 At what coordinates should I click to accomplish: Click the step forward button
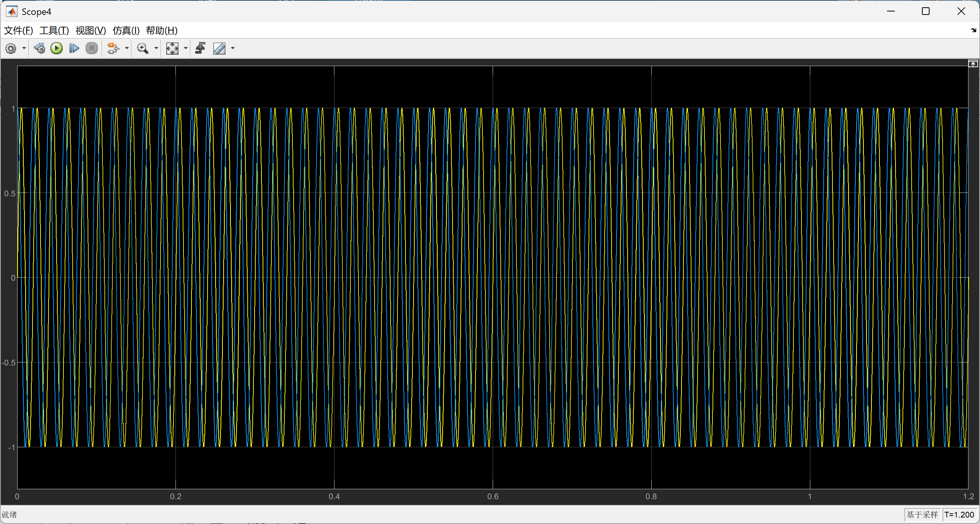[x=74, y=49]
